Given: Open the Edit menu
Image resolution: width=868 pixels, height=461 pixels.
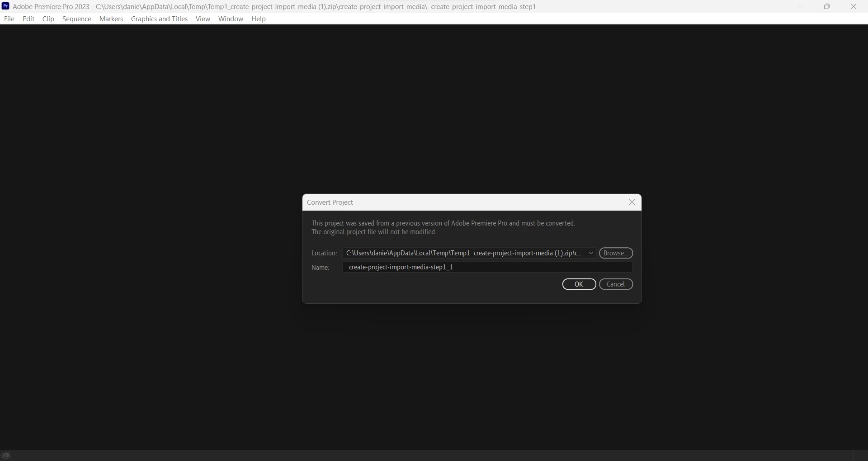Looking at the screenshot, I should pos(28,19).
